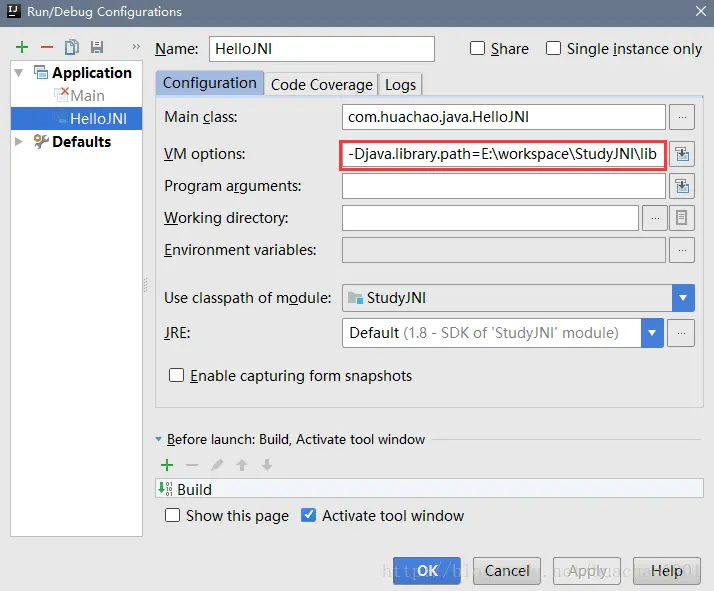
Task: Open Use classpath of module dropdown
Action: point(683,298)
